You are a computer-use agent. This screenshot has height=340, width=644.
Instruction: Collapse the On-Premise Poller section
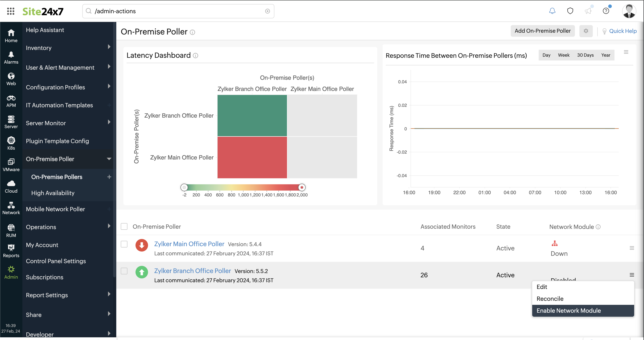click(109, 159)
